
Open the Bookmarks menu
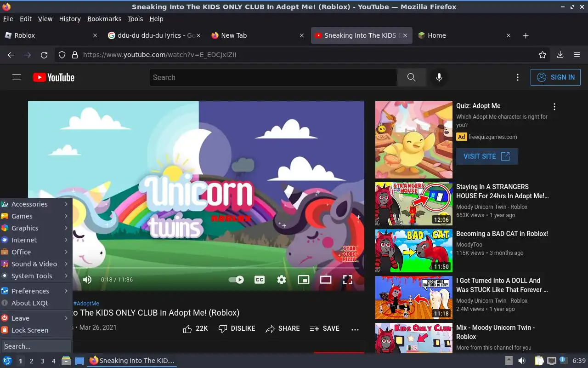(x=104, y=19)
